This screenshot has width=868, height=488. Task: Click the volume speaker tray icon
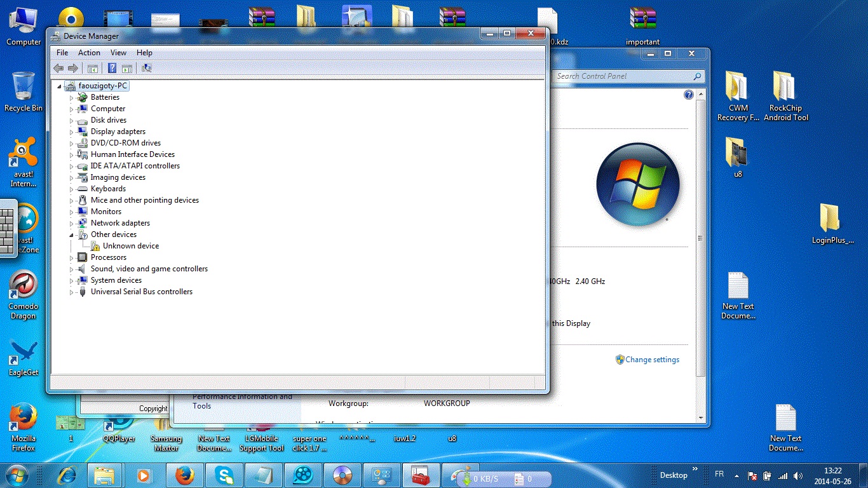click(798, 475)
